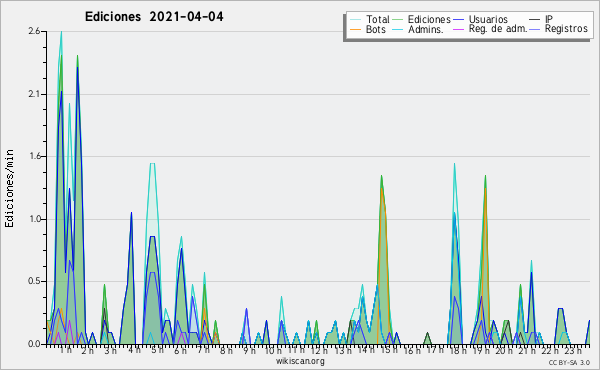Click the orange Bots peak near 15 h
Image resolution: width=600 pixels, height=370 pixels.
click(382, 188)
